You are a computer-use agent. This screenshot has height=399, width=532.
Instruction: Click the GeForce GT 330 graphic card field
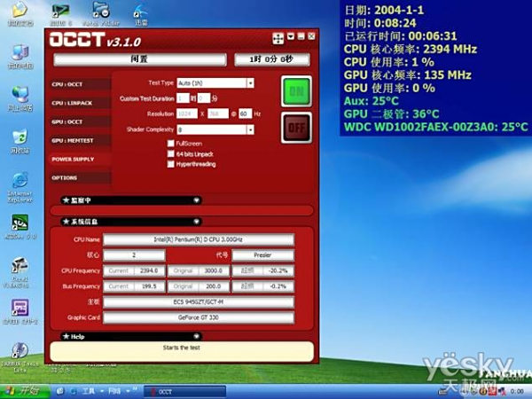pyautogui.click(x=199, y=317)
